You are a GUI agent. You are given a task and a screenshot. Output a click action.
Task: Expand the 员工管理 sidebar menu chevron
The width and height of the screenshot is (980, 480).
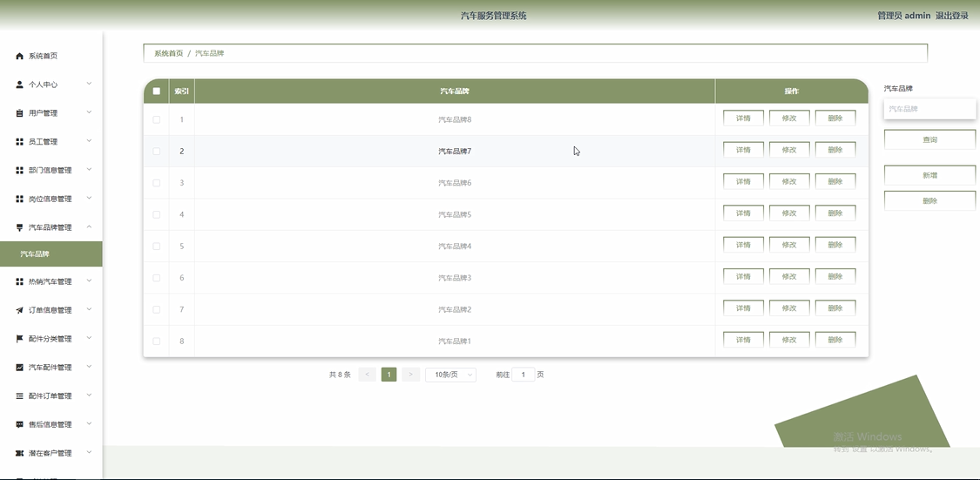tap(89, 141)
